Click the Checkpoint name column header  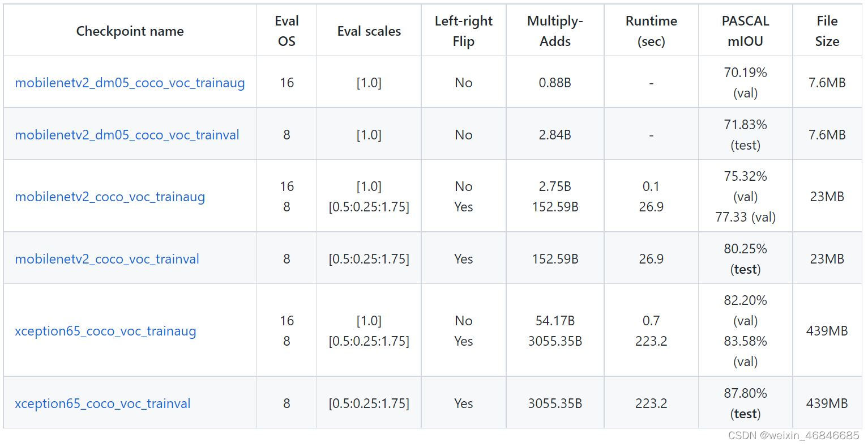coord(130,31)
